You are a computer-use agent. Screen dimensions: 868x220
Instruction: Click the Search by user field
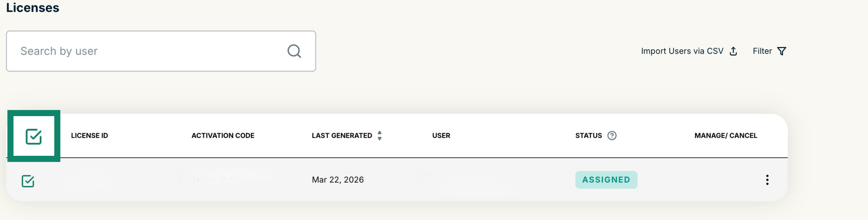[148, 51]
